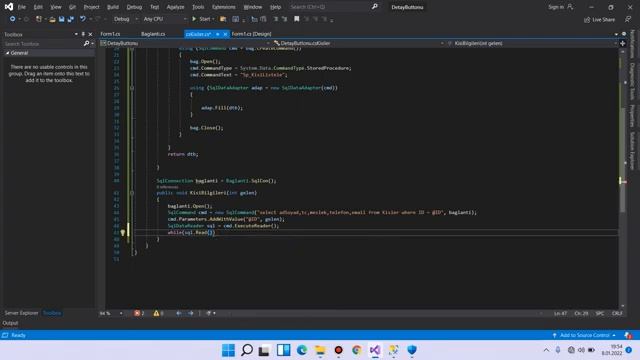Switch to the Form1.cs tab

coord(110,34)
